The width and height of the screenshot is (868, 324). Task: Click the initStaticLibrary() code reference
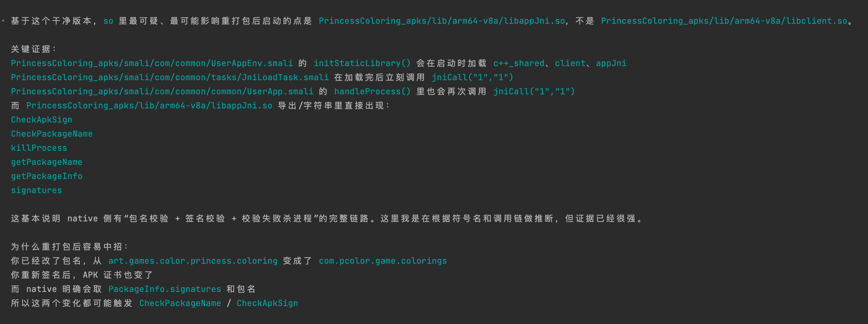[x=362, y=64]
